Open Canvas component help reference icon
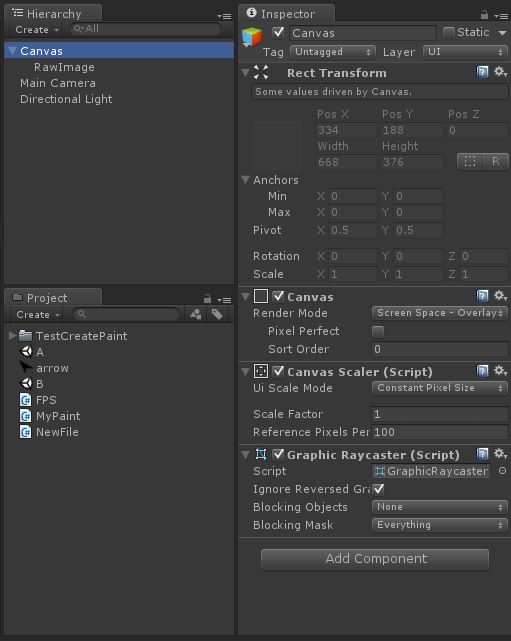The height and width of the screenshot is (641, 511). pyautogui.click(x=482, y=296)
